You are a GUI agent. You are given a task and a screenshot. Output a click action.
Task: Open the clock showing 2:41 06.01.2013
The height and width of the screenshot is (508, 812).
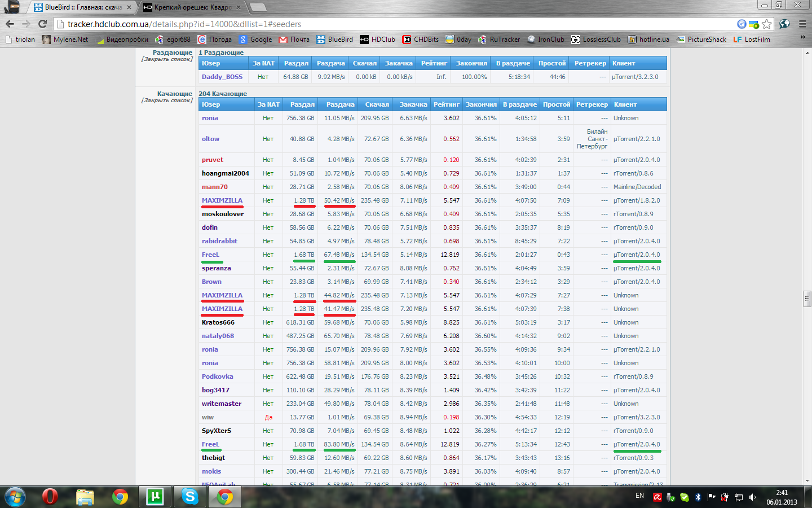782,497
